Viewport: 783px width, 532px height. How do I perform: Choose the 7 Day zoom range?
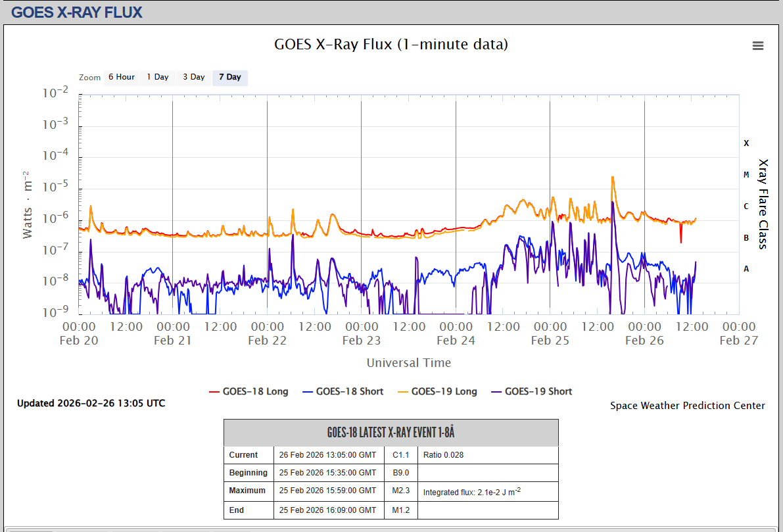point(230,78)
